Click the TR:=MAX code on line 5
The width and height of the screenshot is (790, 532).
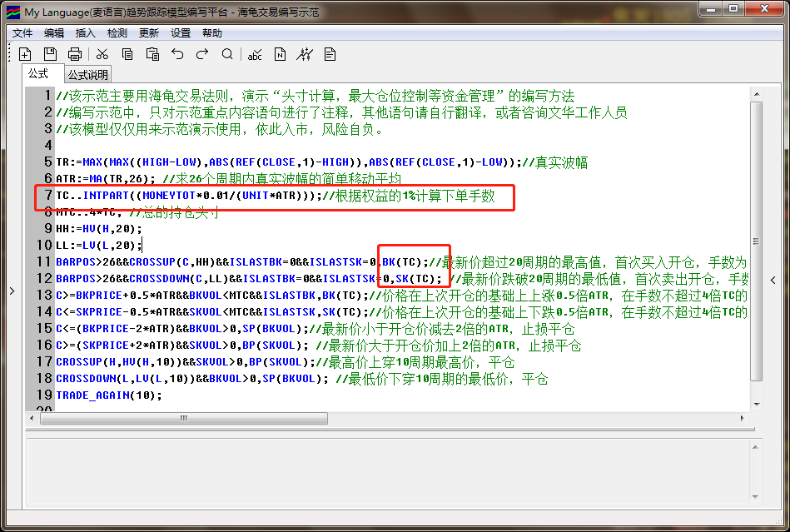(289, 162)
